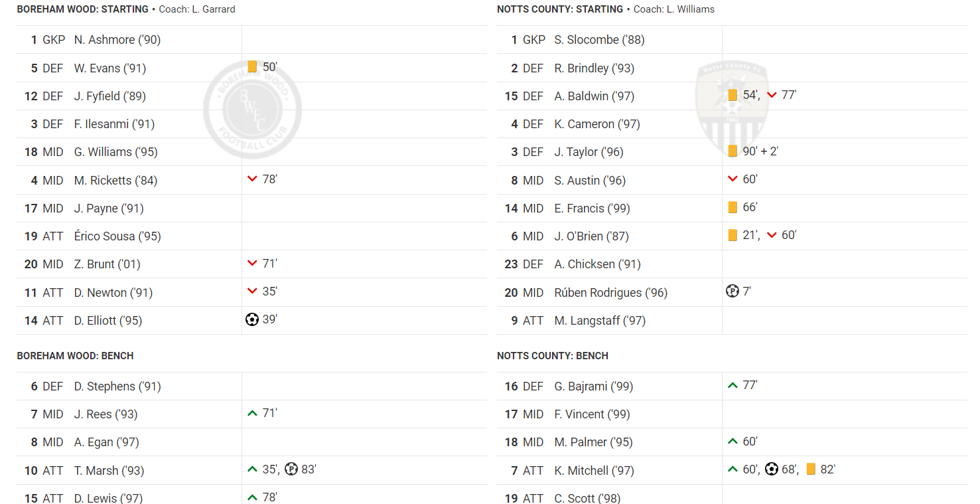Image resolution: width=980 pixels, height=504 pixels.
Task: Click the Boreham Wood club crest
Action: (x=252, y=110)
